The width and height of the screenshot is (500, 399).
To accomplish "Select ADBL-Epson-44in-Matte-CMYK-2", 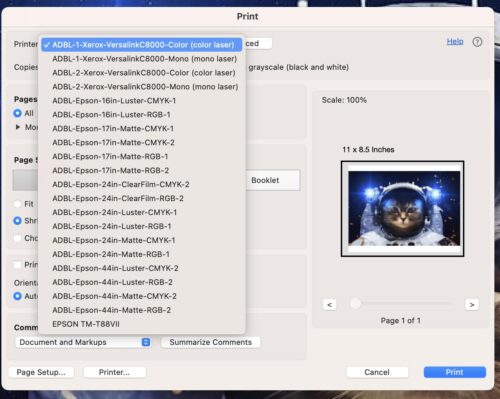I will coord(142,296).
